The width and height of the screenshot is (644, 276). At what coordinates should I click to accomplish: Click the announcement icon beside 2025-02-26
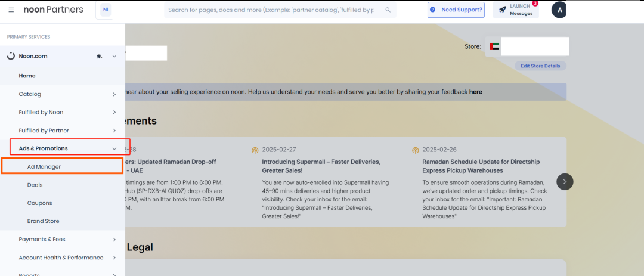pyautogui.click(x=415, y=150)
